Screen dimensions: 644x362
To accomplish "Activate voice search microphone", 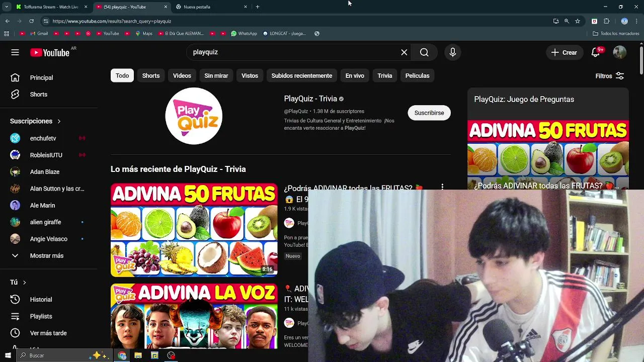I will point(452,52).
